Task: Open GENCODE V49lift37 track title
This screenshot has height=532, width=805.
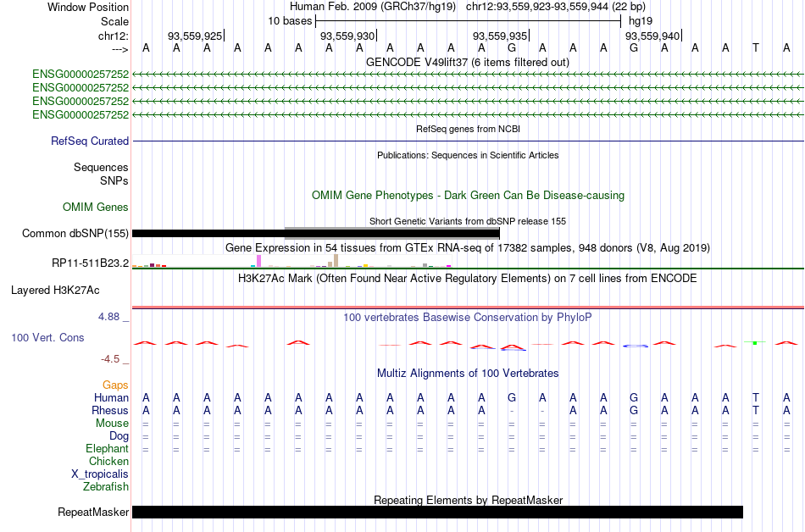Action: pyautogui.click(x=467, y=63)
